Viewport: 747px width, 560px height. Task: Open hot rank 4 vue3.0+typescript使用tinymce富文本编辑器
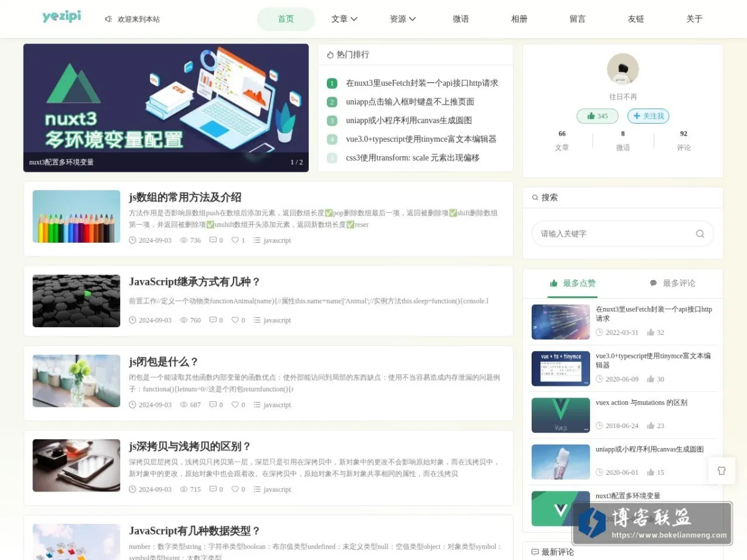pyautogui.click(x=421, y=139)
